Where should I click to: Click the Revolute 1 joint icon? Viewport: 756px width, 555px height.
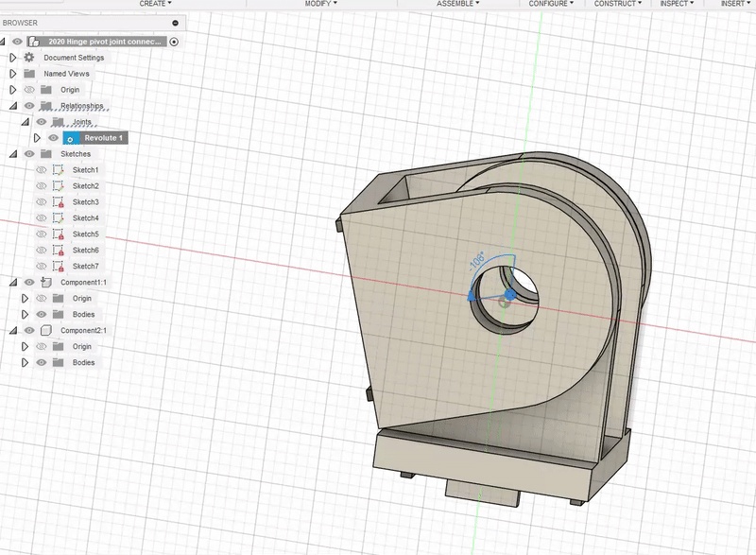click(x=71, y=138)
